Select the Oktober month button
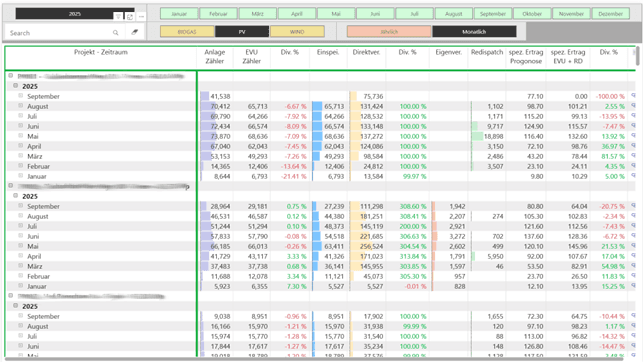Image resolution: width=643 pixels, height=362 pixels. (532, 14)
